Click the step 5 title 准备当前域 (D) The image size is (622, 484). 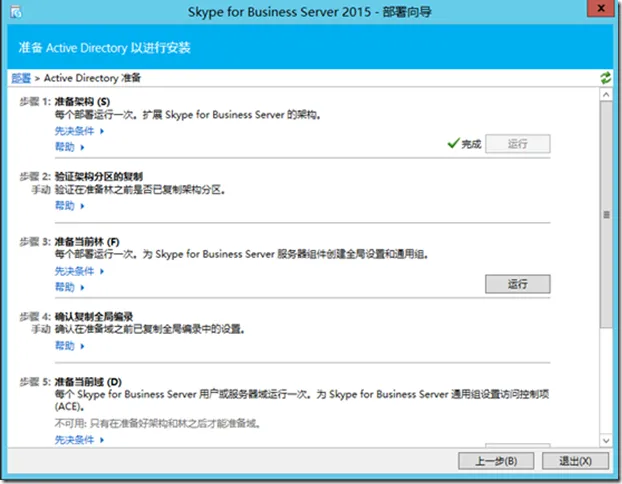point(88,382)
